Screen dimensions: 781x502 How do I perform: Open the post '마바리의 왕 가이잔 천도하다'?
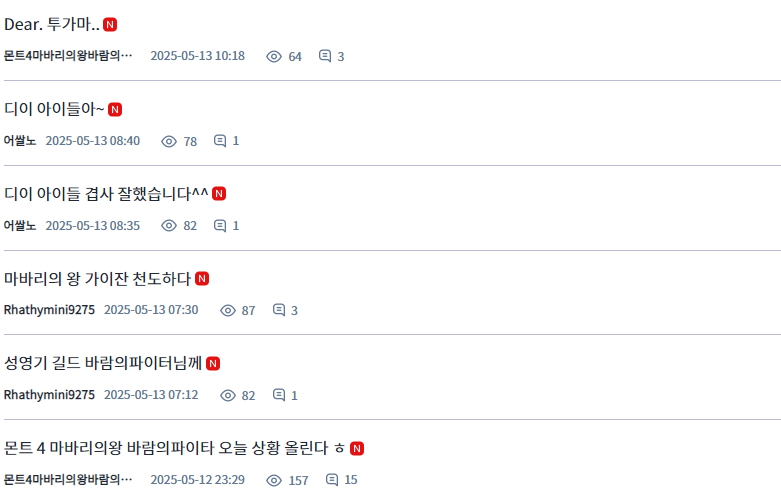click(98, 279)
